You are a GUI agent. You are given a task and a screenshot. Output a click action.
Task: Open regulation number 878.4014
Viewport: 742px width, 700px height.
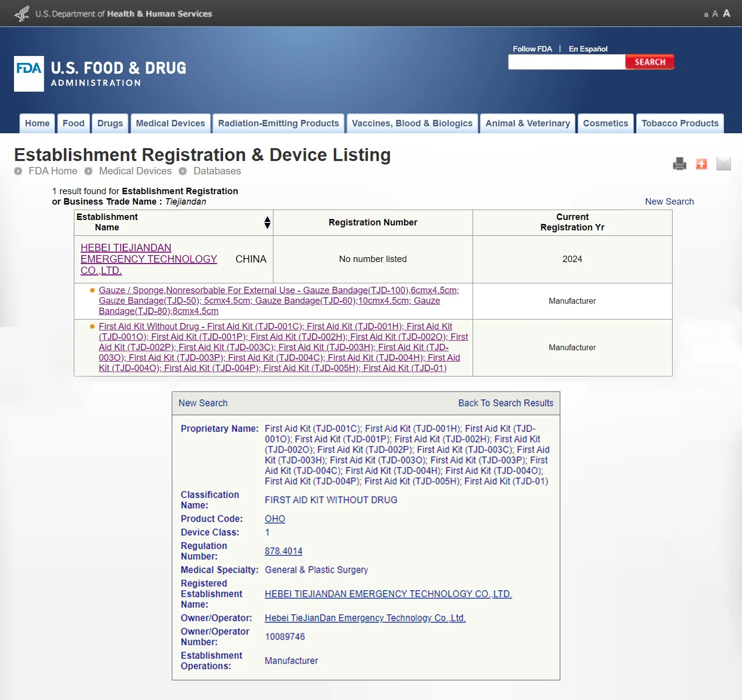(283, 551)
